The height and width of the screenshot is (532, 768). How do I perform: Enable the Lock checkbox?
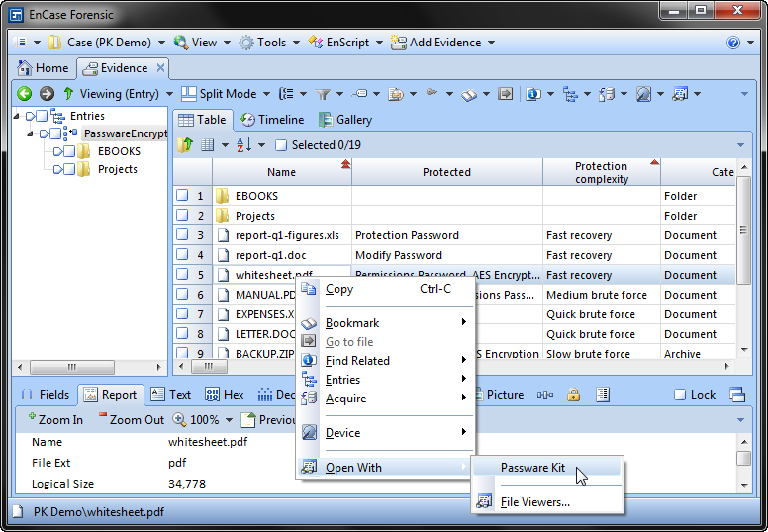(679, 395)
